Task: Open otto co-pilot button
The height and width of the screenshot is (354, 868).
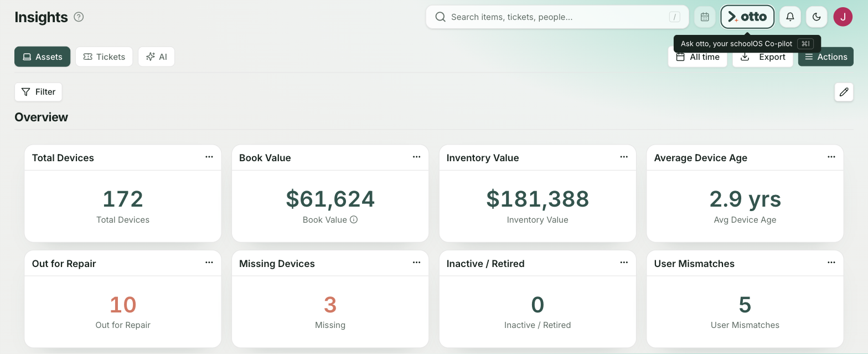Action: (x=747, y=17)
